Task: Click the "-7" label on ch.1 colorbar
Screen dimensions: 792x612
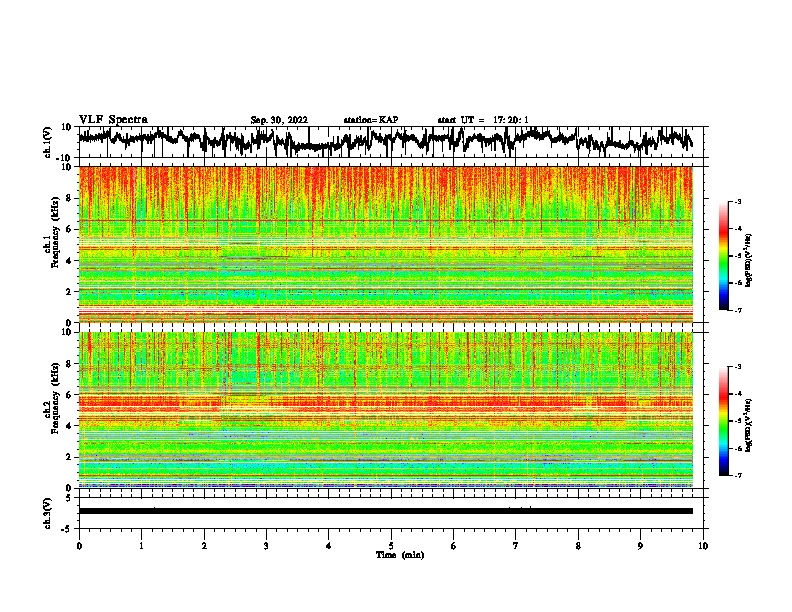Action: (738, 310)
